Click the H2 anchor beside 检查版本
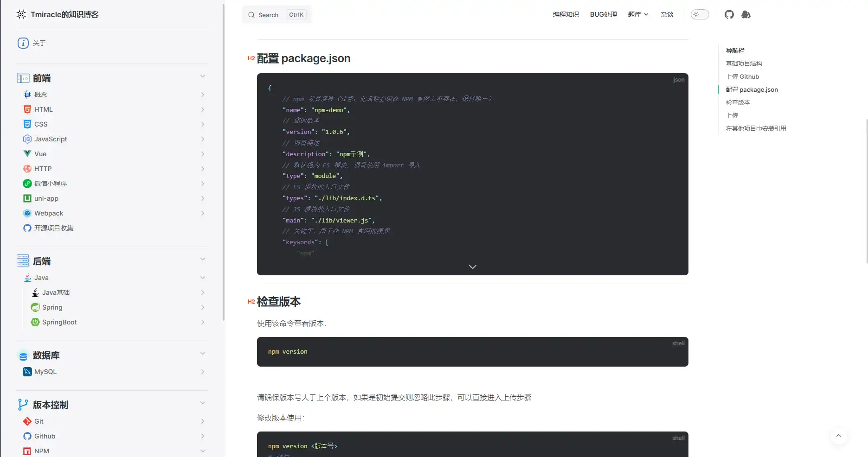The image size is (868, 457). coord(251,302)
